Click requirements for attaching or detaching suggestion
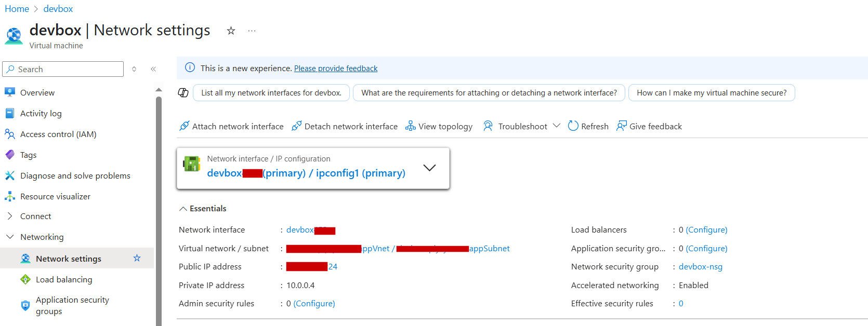Screen dimensions: 868x326 tap(489, 92)
